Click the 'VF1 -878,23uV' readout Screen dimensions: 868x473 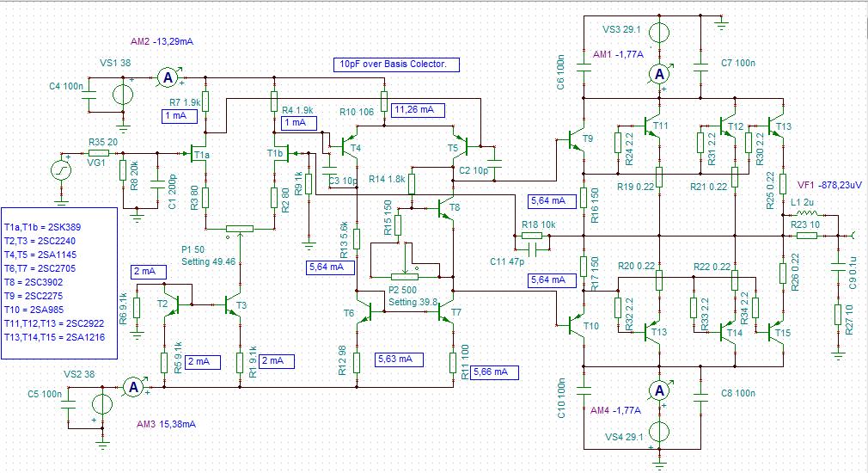coord(828,185)
